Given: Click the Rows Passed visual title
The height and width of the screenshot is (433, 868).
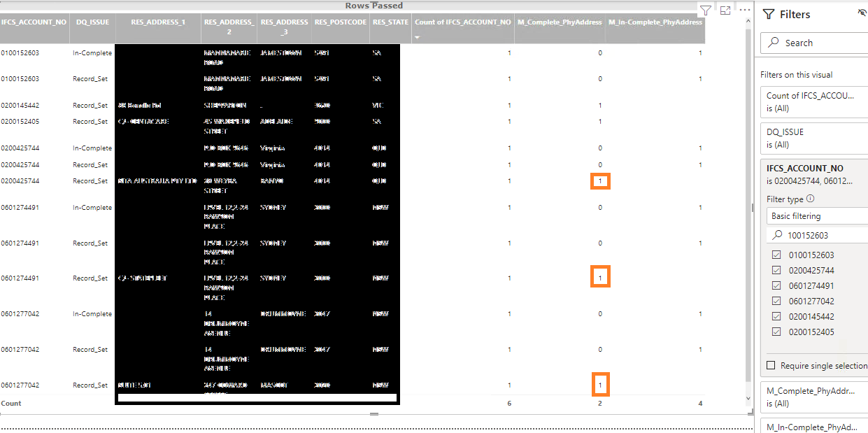Looking at the screenshot, I should (374, 6).
